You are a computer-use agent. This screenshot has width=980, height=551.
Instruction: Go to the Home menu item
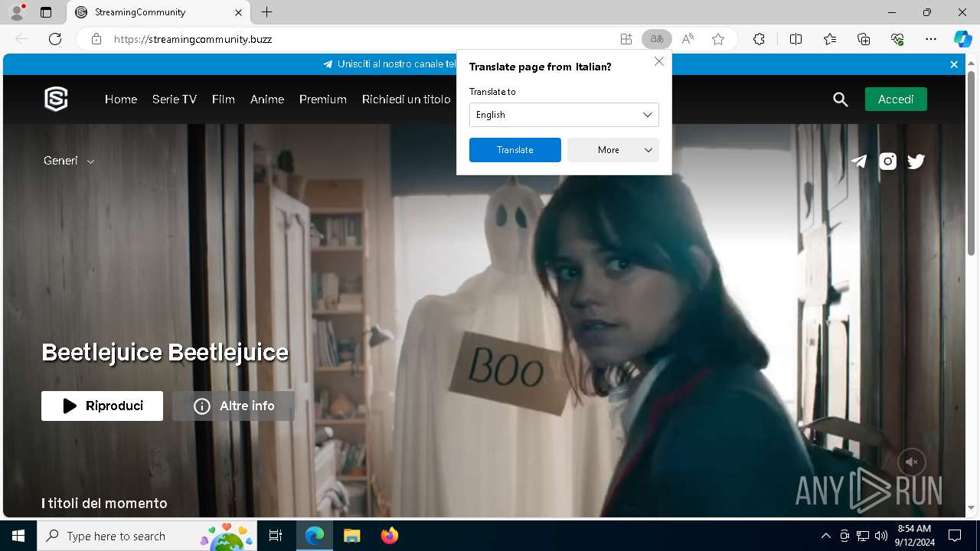pyautogui.click(x=121, y=99)
